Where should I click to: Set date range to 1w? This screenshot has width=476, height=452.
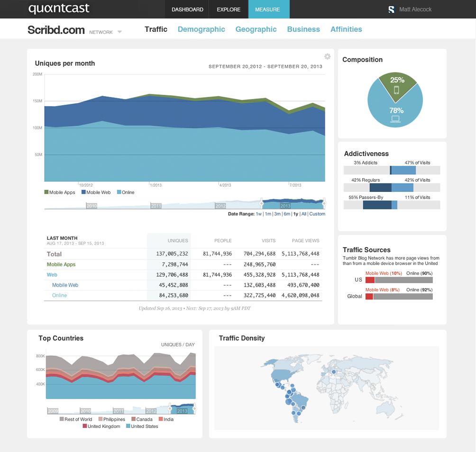pyautogui.click(x=259, y=214)
